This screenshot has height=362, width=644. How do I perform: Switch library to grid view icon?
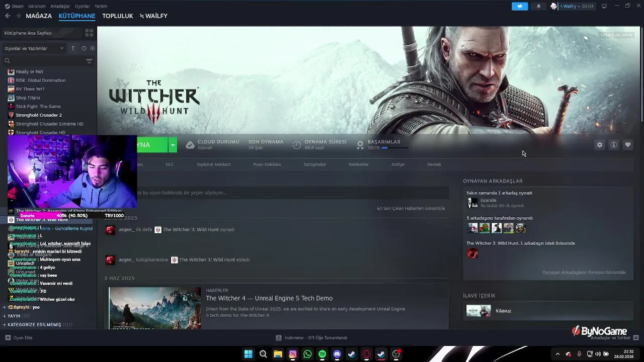point(89,33)
